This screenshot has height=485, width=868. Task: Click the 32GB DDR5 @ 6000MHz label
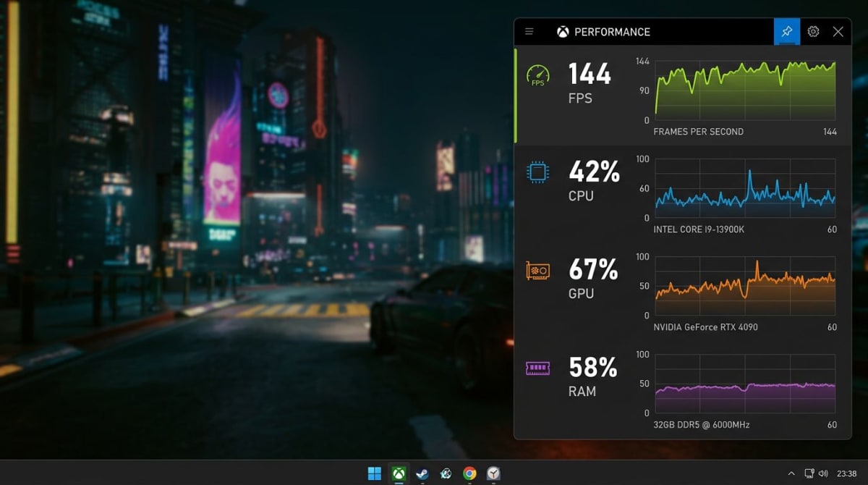point(701,425)
